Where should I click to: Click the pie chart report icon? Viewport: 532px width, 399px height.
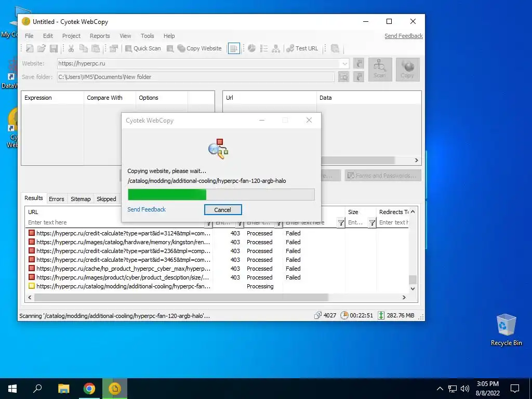[251, 48]
